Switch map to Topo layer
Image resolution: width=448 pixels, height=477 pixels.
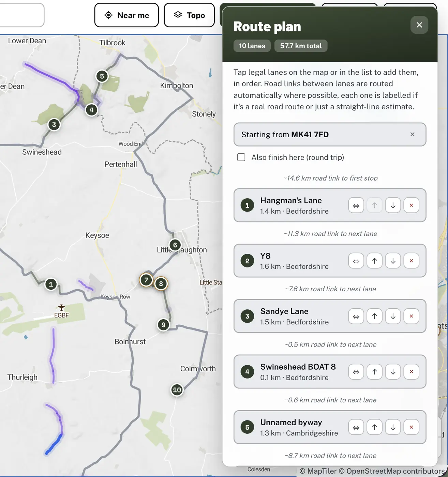(189, 15)
